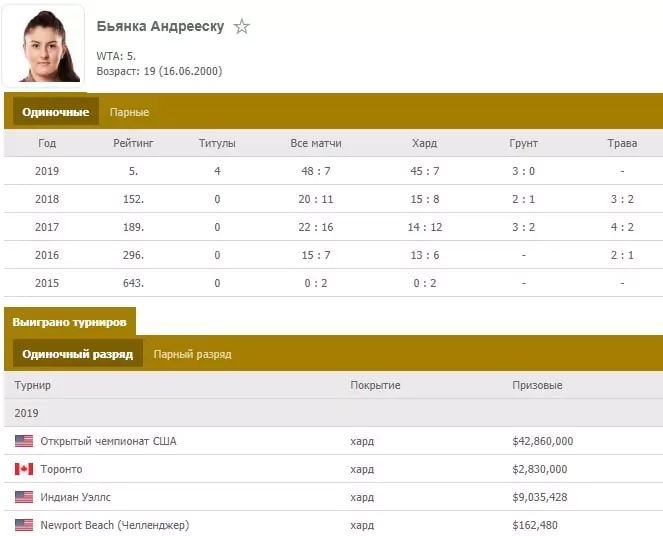
Task: Click the $42,860,000 prize amount
Action: coord(542,441)
